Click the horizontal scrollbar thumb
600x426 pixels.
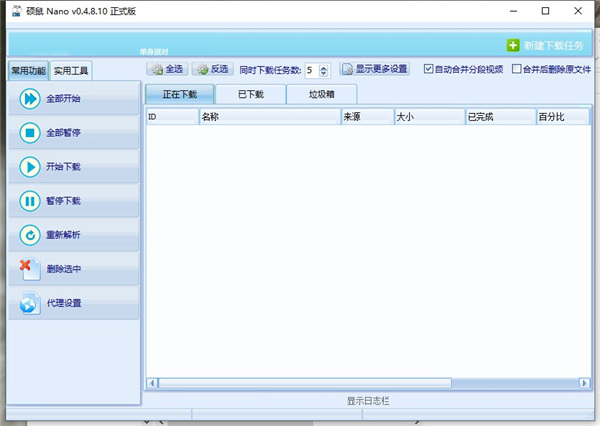tap(305, 383)
